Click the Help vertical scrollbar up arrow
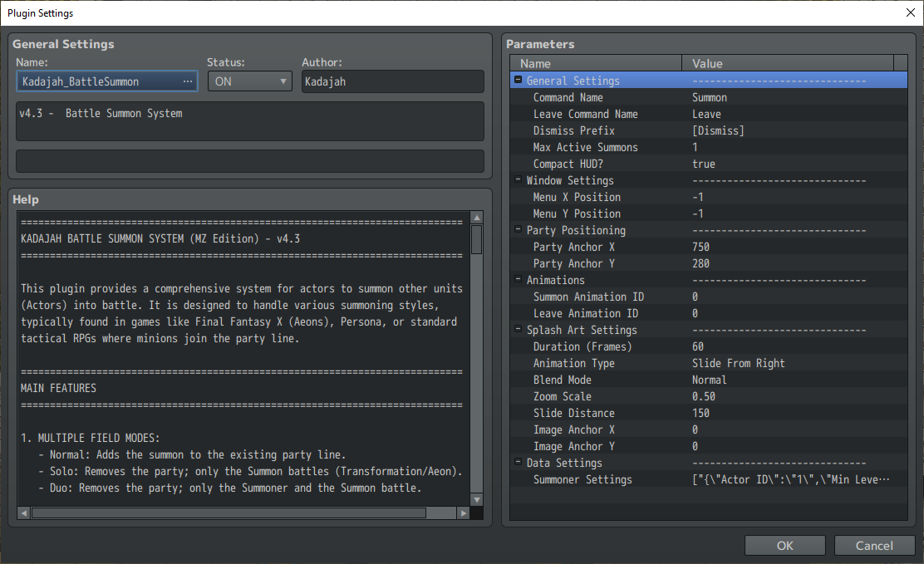Image resolution: width=924 pixels, height=564 pixels. coord(477,218)
